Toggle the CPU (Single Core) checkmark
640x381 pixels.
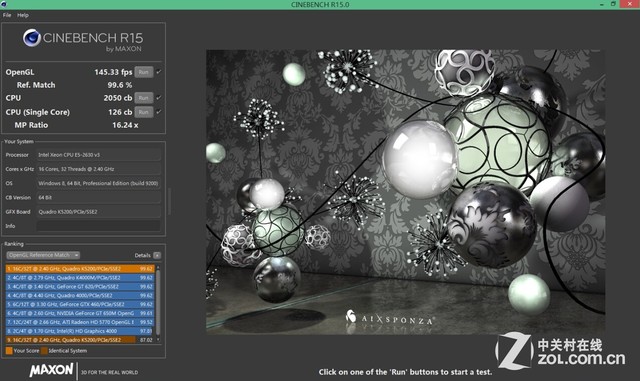[x=159, y=111]
